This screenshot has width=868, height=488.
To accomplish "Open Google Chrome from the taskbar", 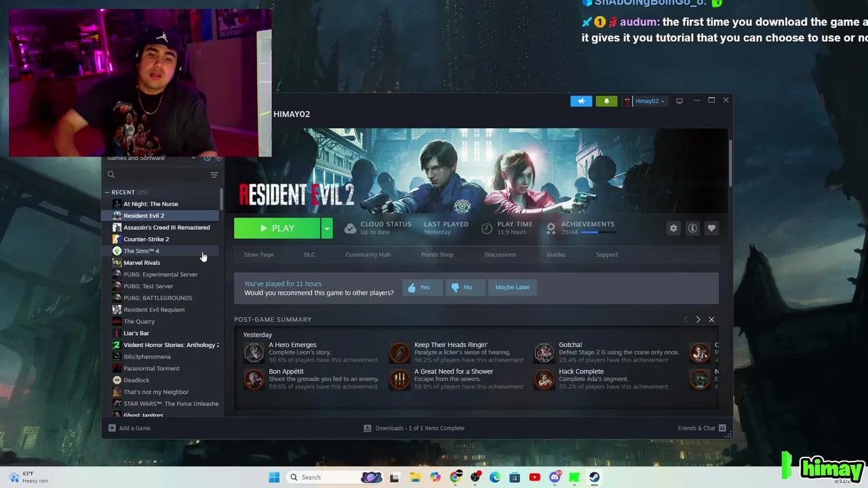I will [455, 477].
